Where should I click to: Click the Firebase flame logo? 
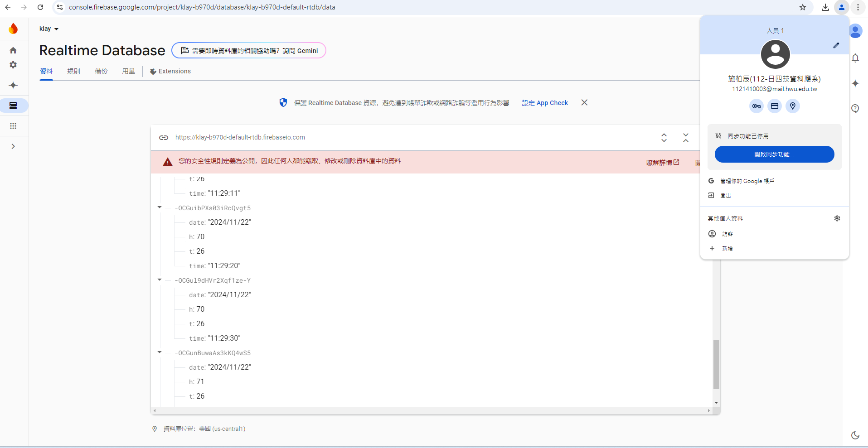pyautogui.click(x=13, y=29)
